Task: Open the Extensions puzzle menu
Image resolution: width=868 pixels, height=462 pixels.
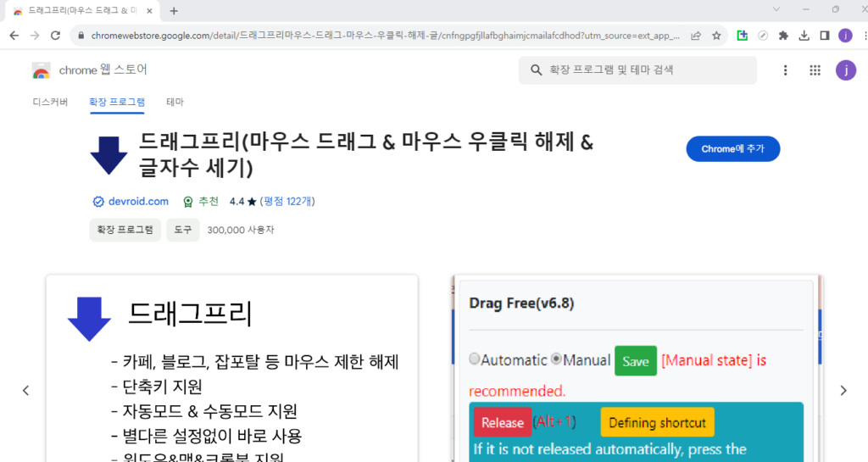Action: (x=783, y=36)
